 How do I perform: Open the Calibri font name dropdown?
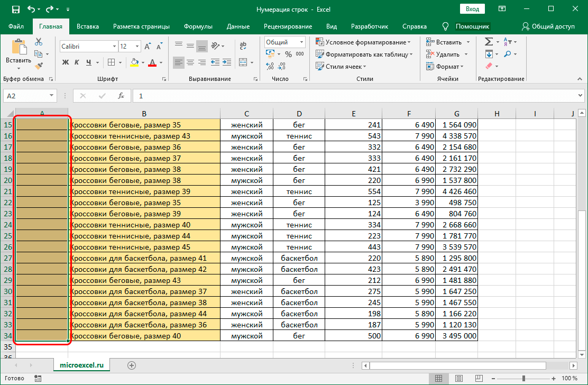click(113, 47)
